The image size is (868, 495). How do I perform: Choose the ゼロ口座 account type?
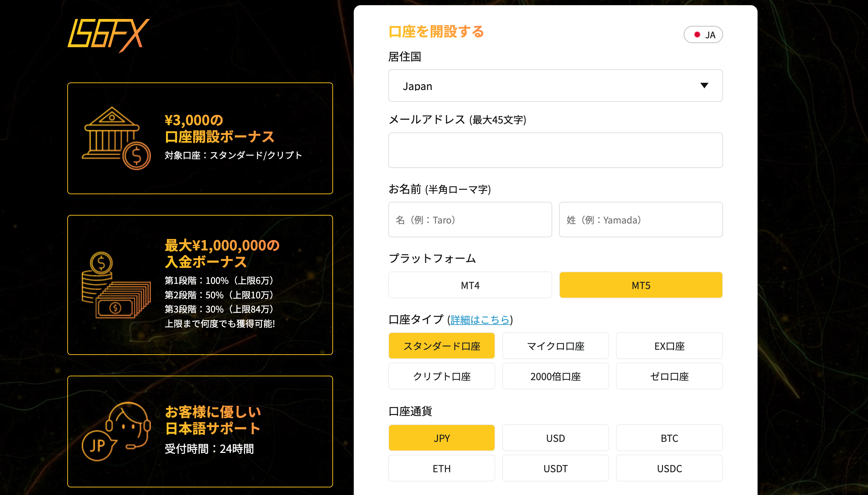(669, 376)
